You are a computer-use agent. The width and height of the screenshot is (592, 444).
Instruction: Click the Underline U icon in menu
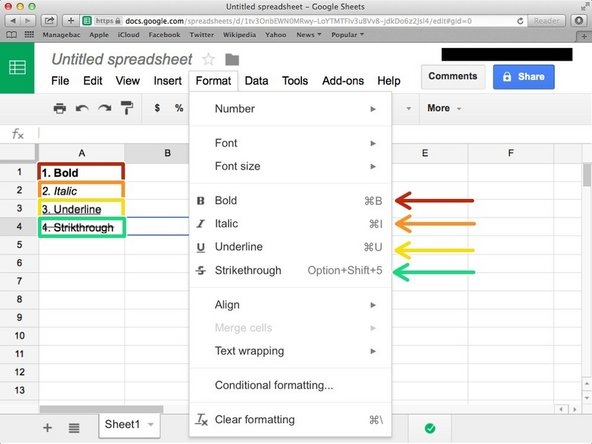tap(201, 247)
